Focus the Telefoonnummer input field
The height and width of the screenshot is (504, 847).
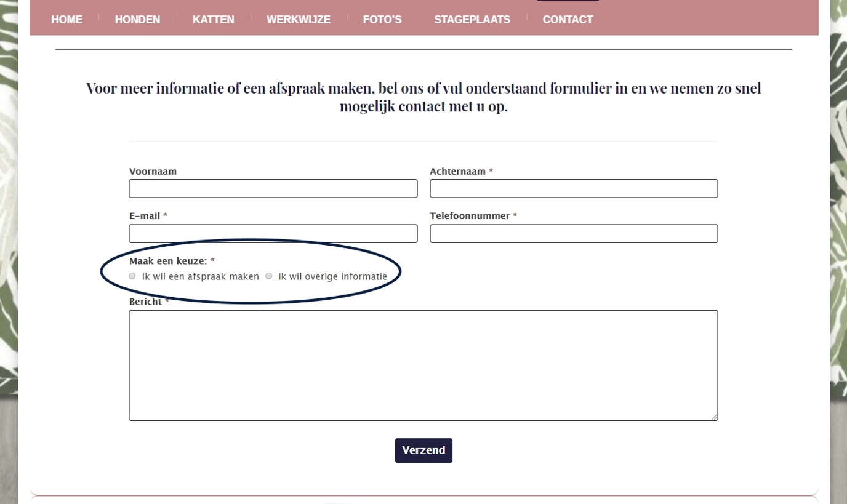point(573,234)
